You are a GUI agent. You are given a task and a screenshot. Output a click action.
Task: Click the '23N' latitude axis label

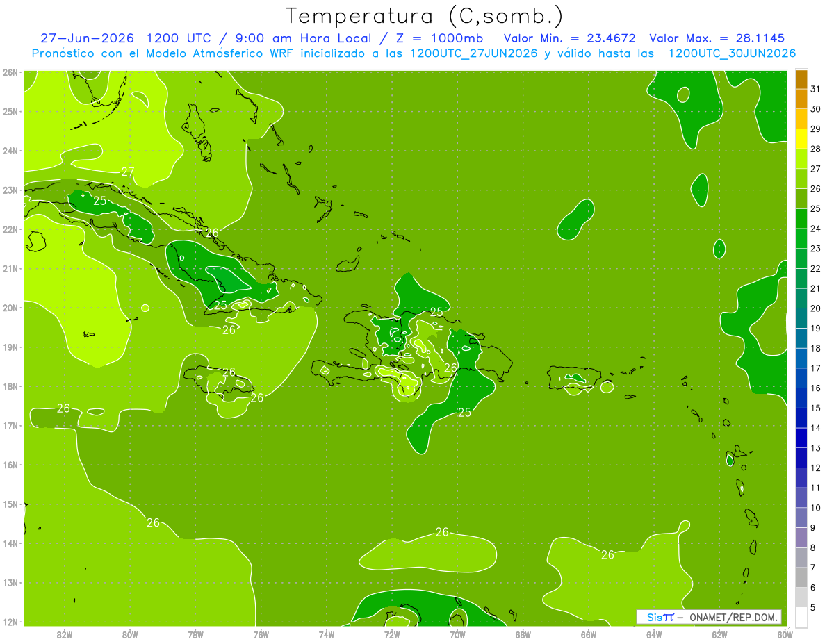[x=10, y=190]
